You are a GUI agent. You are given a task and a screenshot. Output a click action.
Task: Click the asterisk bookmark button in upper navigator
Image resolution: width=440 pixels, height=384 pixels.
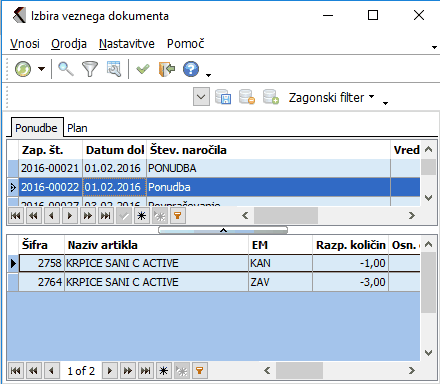tap(142, 216)
